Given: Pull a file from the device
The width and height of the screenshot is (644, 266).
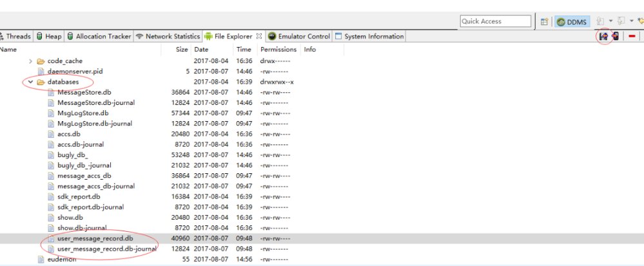Looking at the screenshot, I should pos(603,36).
